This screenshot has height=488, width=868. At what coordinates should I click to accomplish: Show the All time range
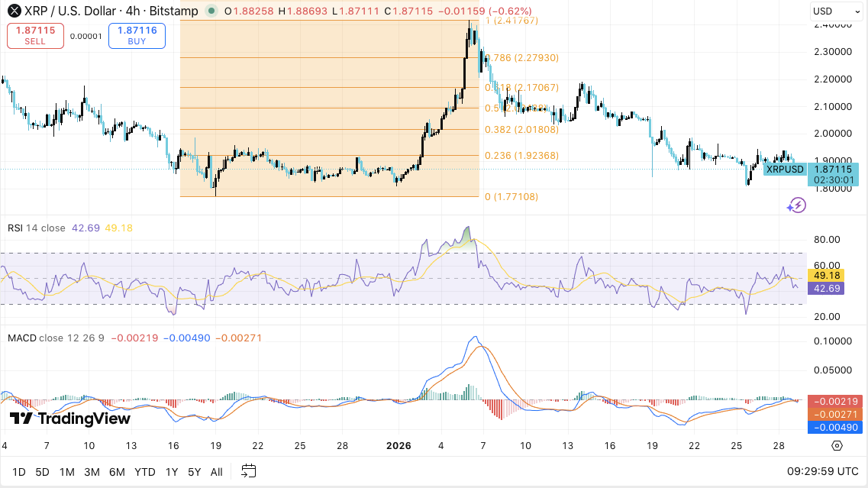217,472
